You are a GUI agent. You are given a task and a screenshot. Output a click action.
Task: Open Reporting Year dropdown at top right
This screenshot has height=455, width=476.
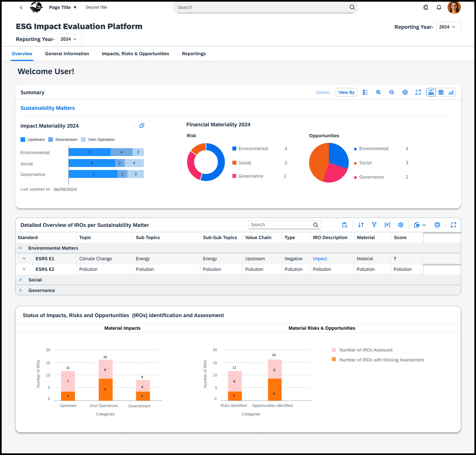tap(449, 27)
